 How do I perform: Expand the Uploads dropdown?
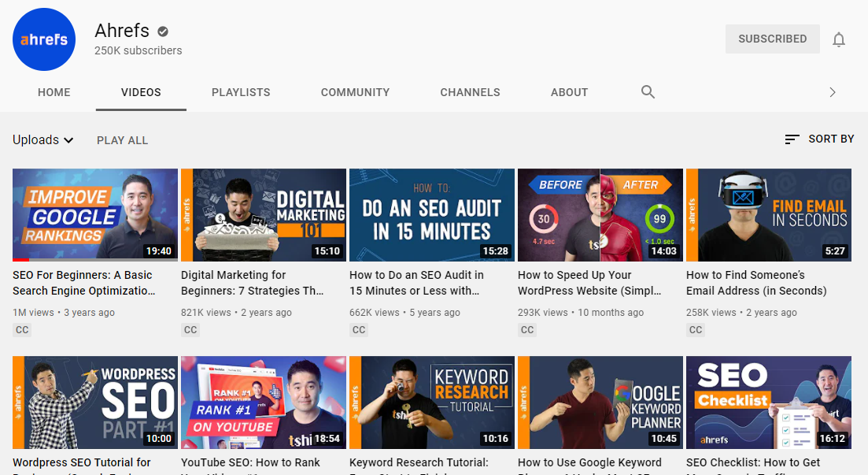click(43, 140)
